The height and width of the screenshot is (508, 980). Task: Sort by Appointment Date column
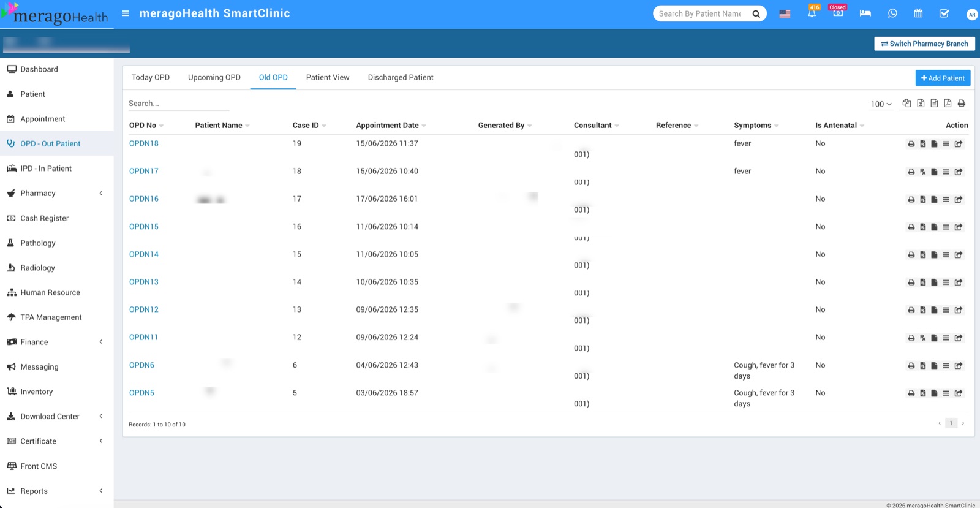[x=391, y=125]
